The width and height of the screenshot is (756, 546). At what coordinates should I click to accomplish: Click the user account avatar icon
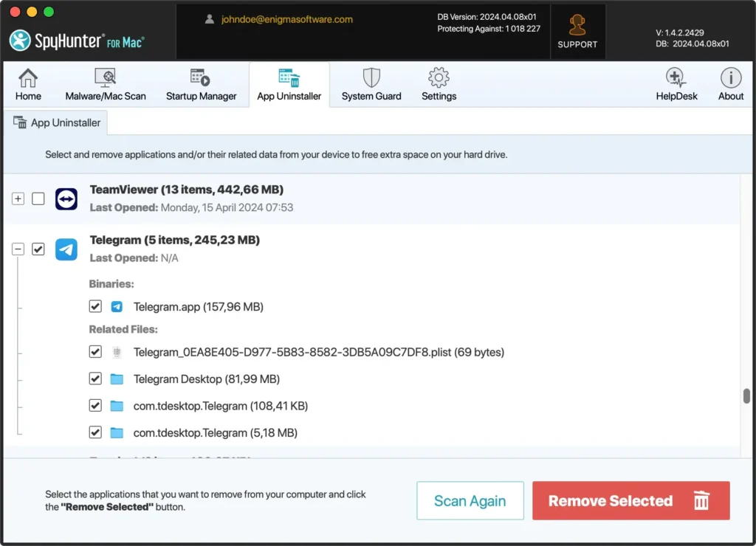pos(209,19)
